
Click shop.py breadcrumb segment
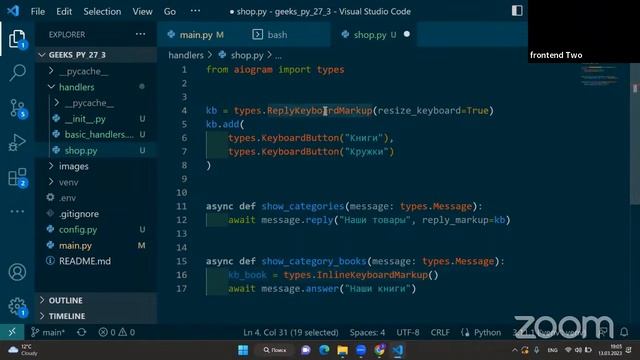pos(247,55)
